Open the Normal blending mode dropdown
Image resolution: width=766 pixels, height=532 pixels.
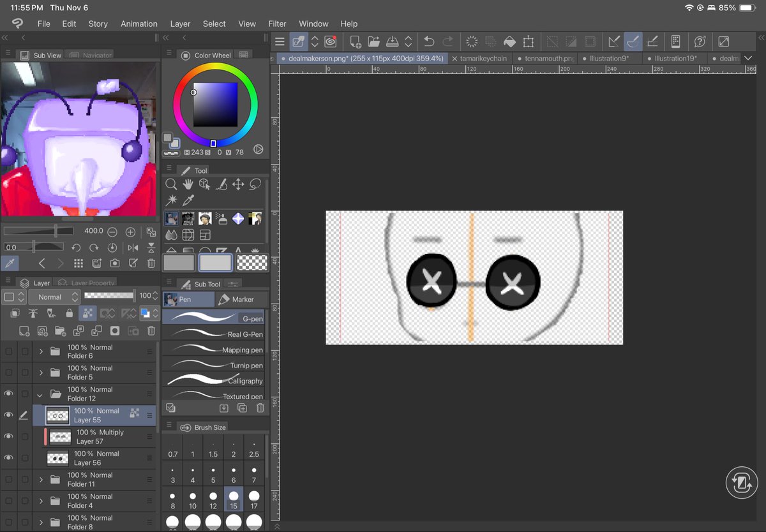[55, 297]
